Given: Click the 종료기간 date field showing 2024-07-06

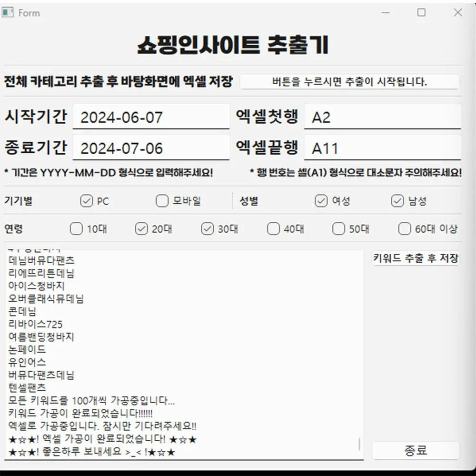Looking at the screenshot, I should point(151,148).
